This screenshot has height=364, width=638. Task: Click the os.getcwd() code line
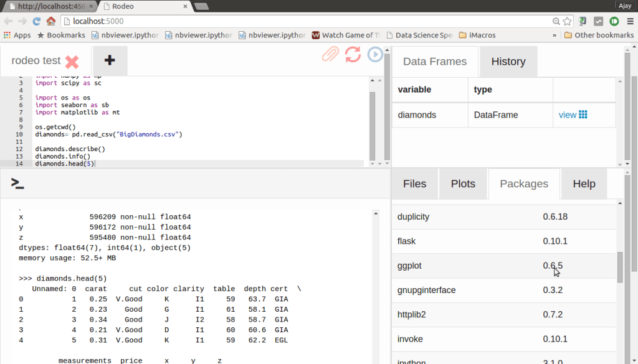click(55, 127)
